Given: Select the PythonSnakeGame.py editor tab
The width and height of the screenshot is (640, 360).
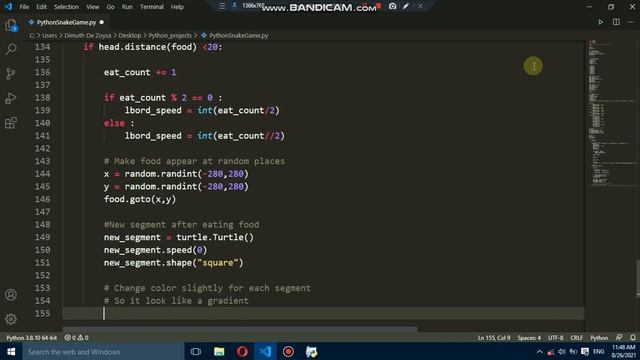Looking at the screenshot, I should point(66,22).
